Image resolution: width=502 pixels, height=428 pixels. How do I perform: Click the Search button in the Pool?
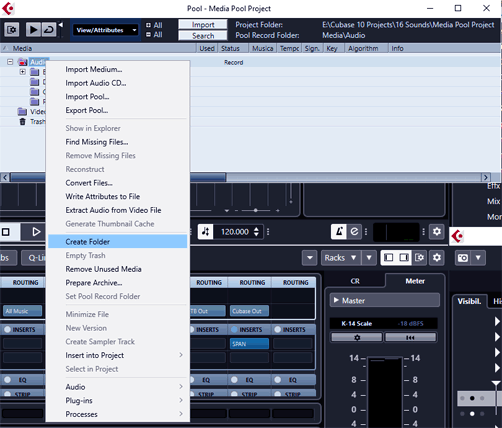click(203, 36)
